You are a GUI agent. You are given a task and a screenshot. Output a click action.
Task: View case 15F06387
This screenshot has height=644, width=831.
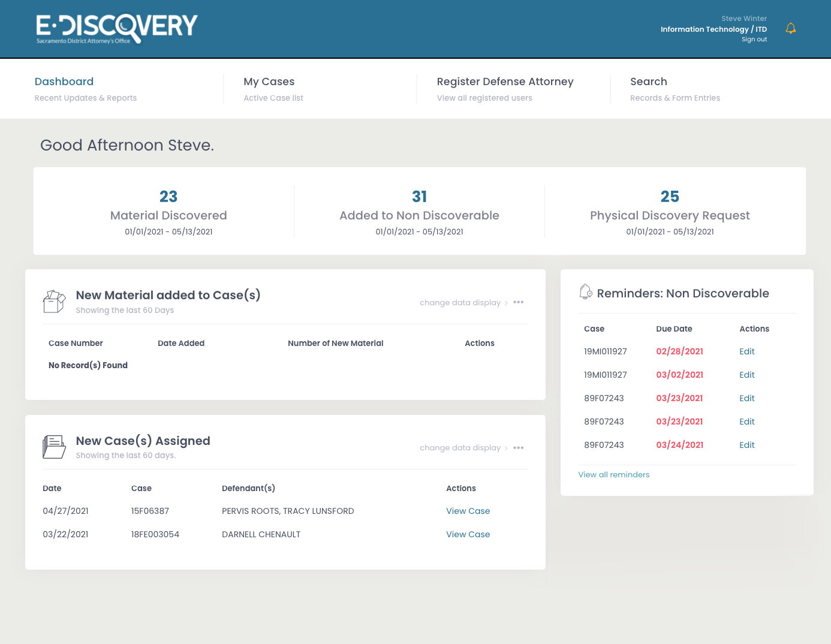pyautogui.click(x=468, y=511)
